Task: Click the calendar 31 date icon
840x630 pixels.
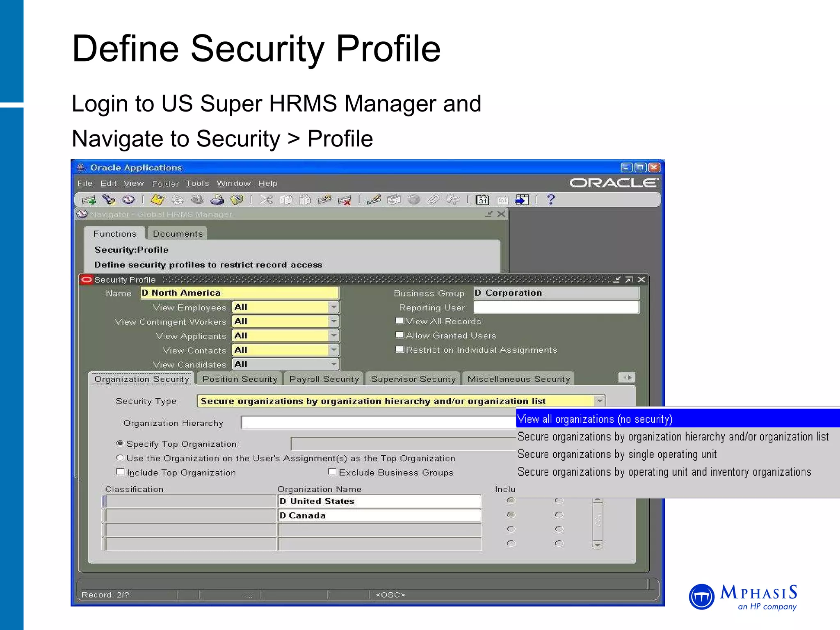Action: pyautogui.click(x=482, y=200)
